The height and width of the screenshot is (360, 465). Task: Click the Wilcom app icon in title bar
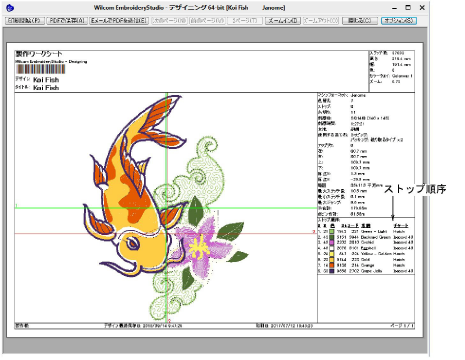click(10, 7)
